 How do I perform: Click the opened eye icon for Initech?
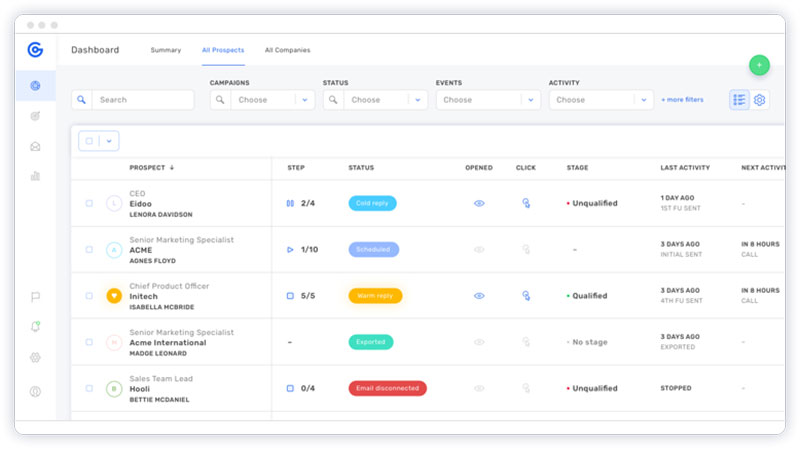click(x=479, y=295)
